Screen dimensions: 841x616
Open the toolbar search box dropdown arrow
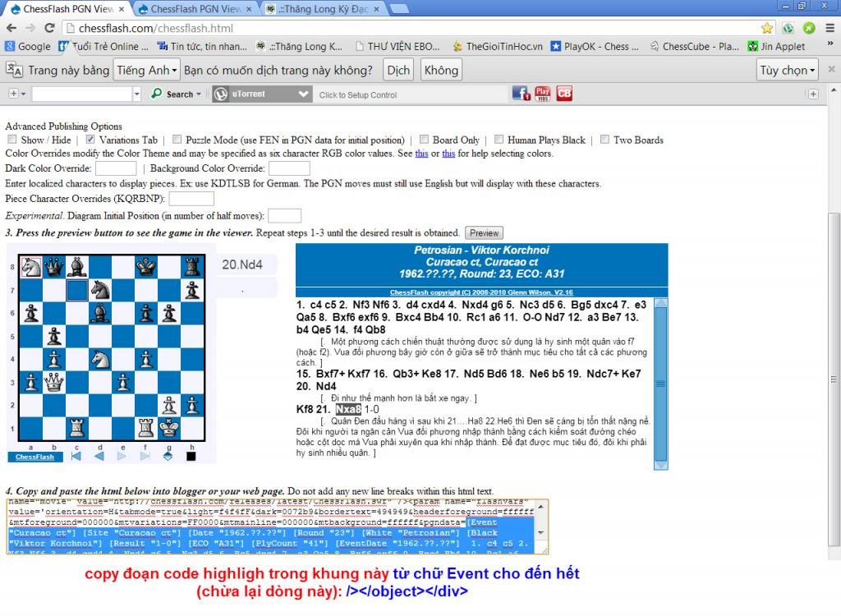click(137, 94)
